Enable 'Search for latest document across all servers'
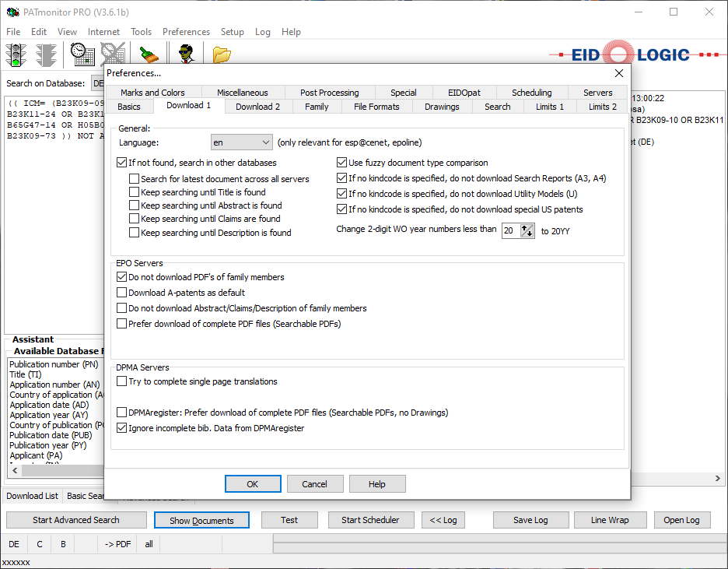The width and height of the screenshot is (728, 569). tap(135, 179)
